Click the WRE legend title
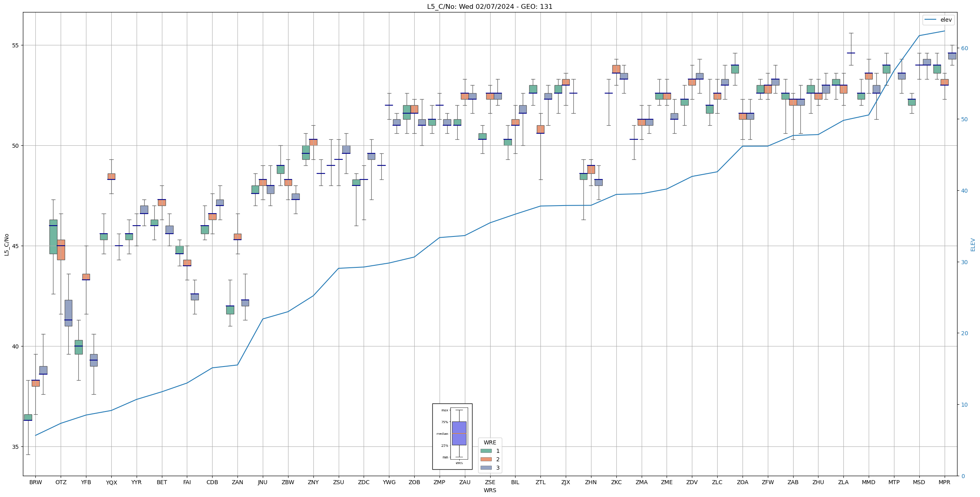The image size is (980, 497). point(489,442)
